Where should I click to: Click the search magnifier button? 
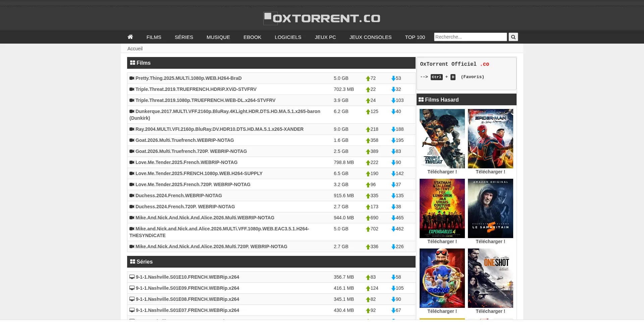513,37
